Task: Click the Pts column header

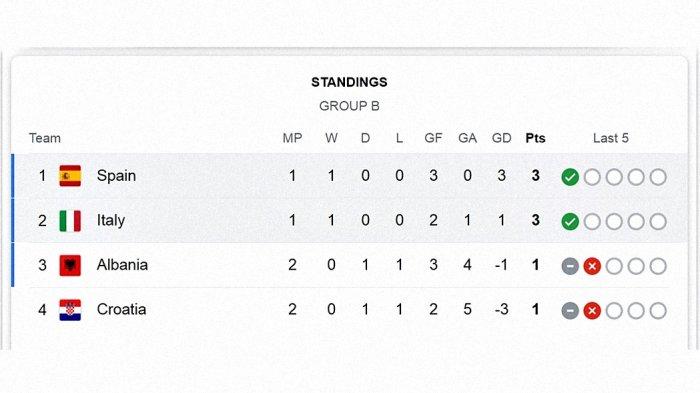Action: point(535,138)
